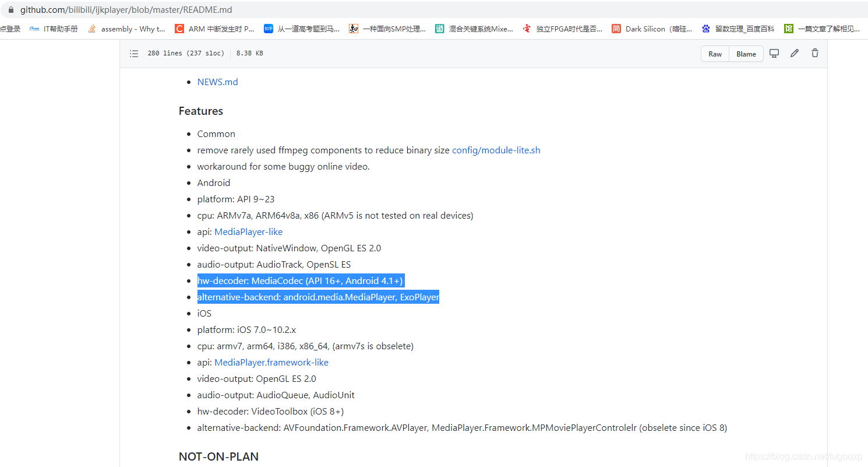This screenshot has height=467, width=868.
Task: Open the file outline list icon
Action: click(134, 54)
